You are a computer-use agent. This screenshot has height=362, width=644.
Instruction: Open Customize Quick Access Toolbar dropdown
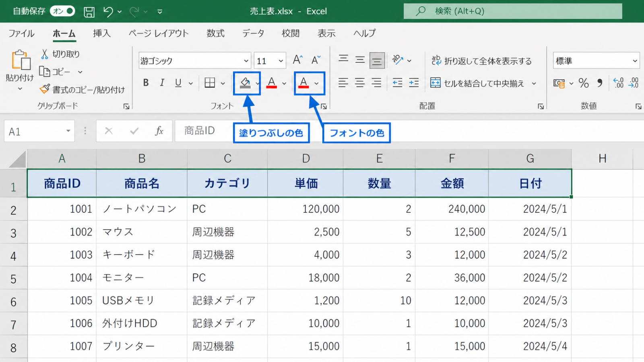click(x=160, y=12)
